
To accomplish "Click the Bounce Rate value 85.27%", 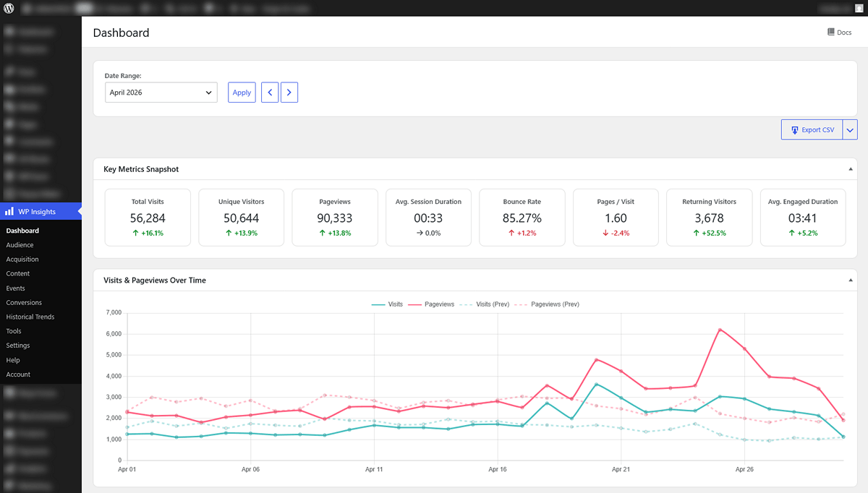I will pos(522,218).
